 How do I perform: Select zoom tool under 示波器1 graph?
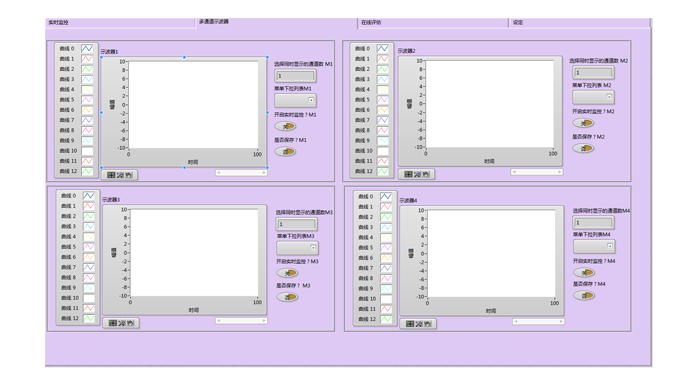(120, 175)
